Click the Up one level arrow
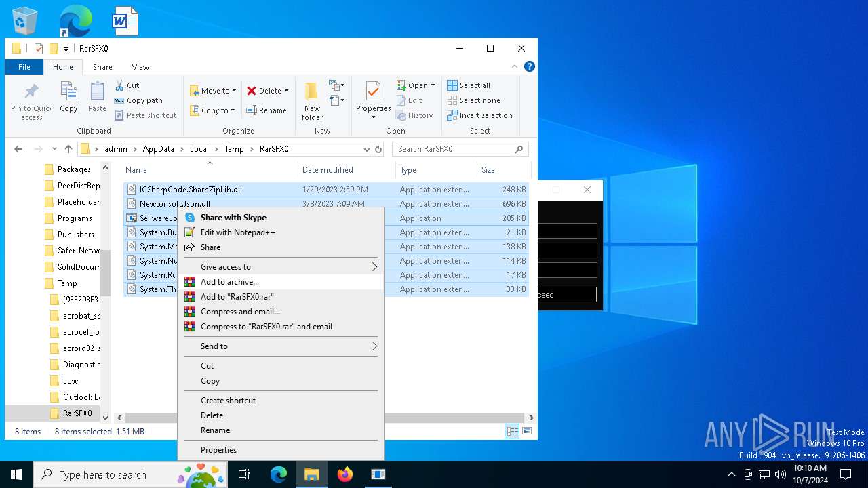This screenshot has width=868, height=488. tap(68, 149)
